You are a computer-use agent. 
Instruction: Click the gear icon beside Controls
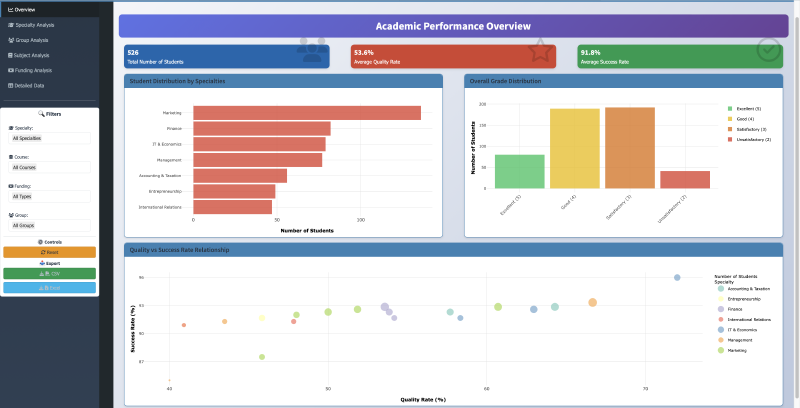pyautogui.click(x=40, y=242)
